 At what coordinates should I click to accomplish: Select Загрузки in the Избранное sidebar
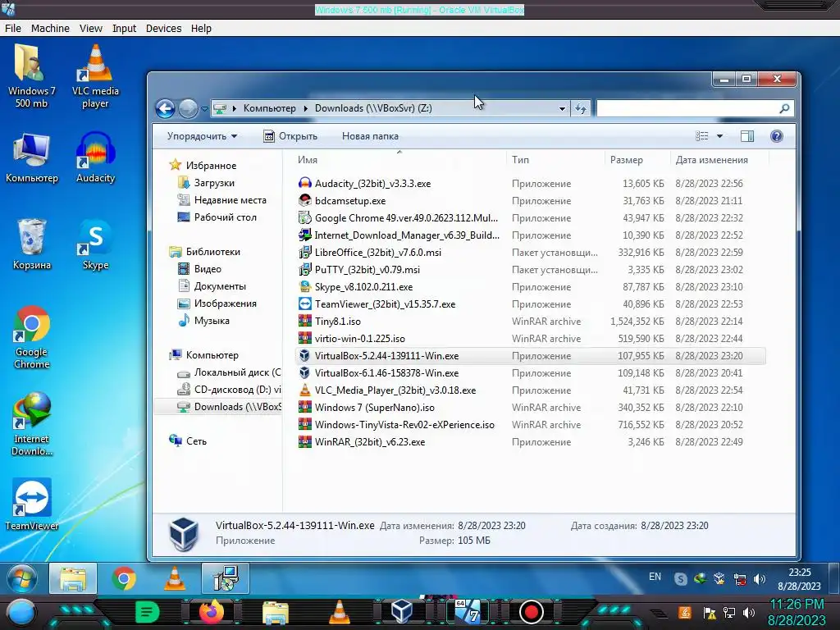[207, 183]
